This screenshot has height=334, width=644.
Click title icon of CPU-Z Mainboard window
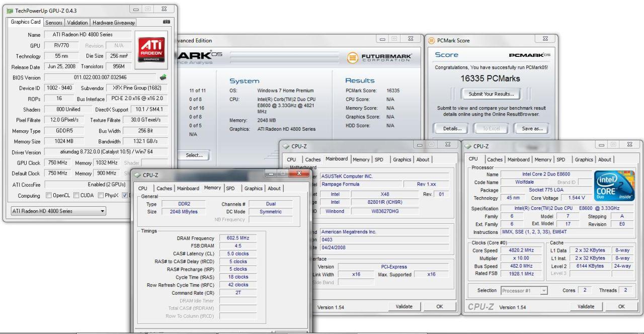tap(287, 146)
